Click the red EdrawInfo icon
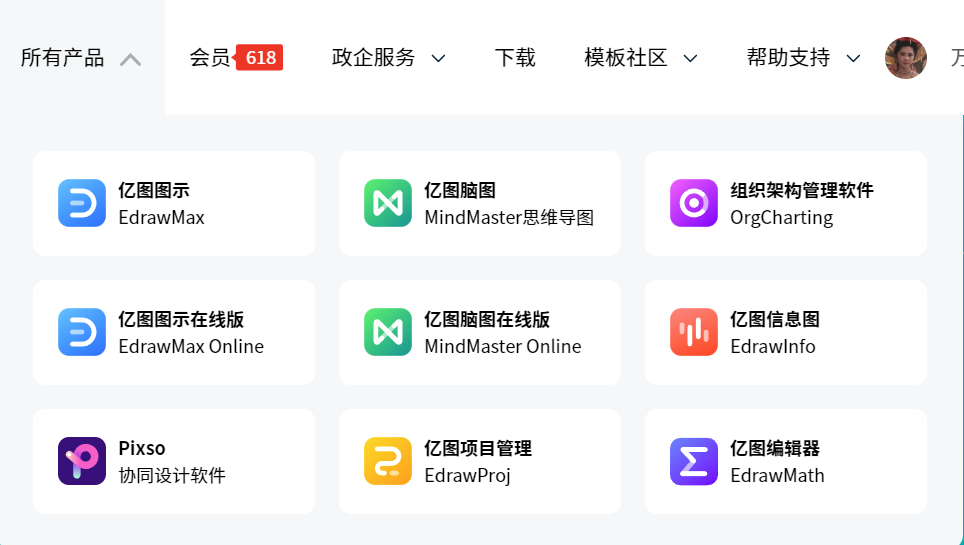This screenshot has height=545, width=964. pos(694,332)
